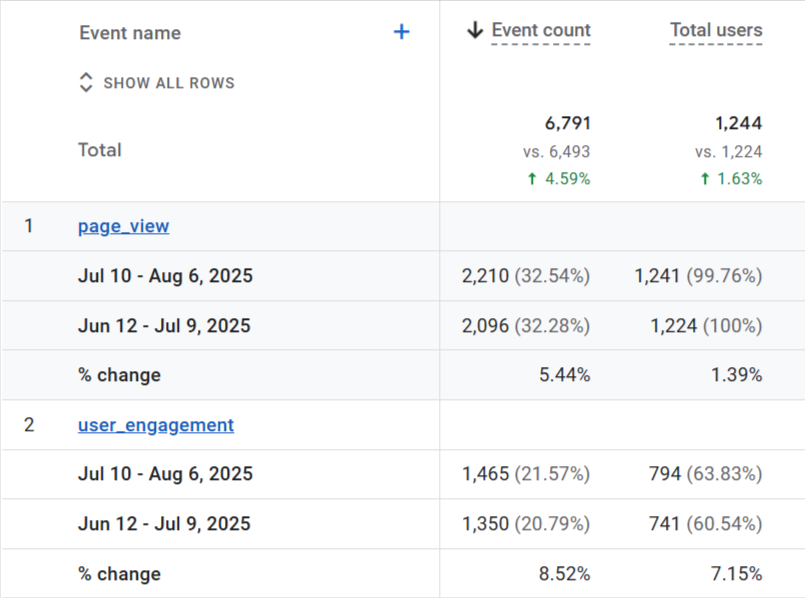Click the blue plus icon to add dimension
805x598 pixels.
(401, 32)
